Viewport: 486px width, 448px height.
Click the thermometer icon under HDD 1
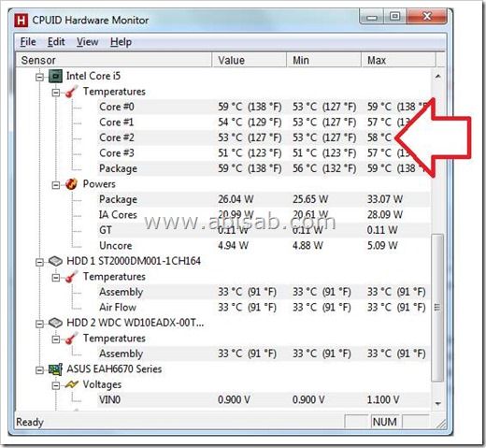pos(71,277)
